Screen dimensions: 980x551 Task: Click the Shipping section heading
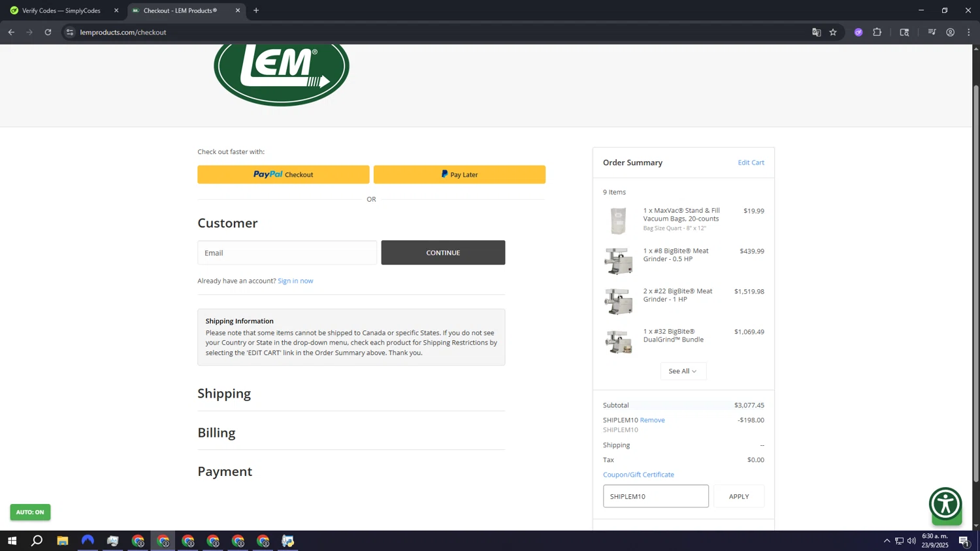(x=224, y=393)
